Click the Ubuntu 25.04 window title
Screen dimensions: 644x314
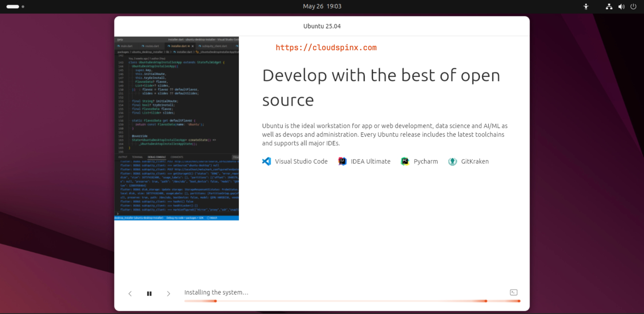tap(322, 26)
